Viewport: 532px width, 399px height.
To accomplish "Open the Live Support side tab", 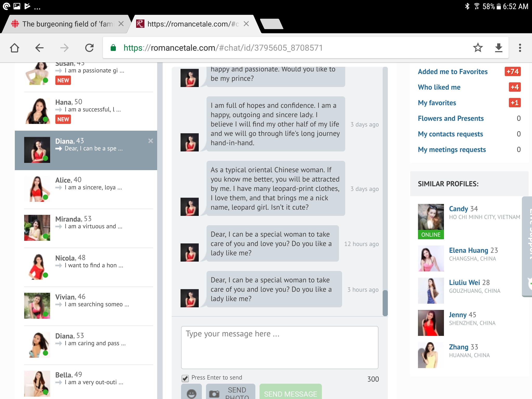I will pyautogui.click(x=527, y=247).
